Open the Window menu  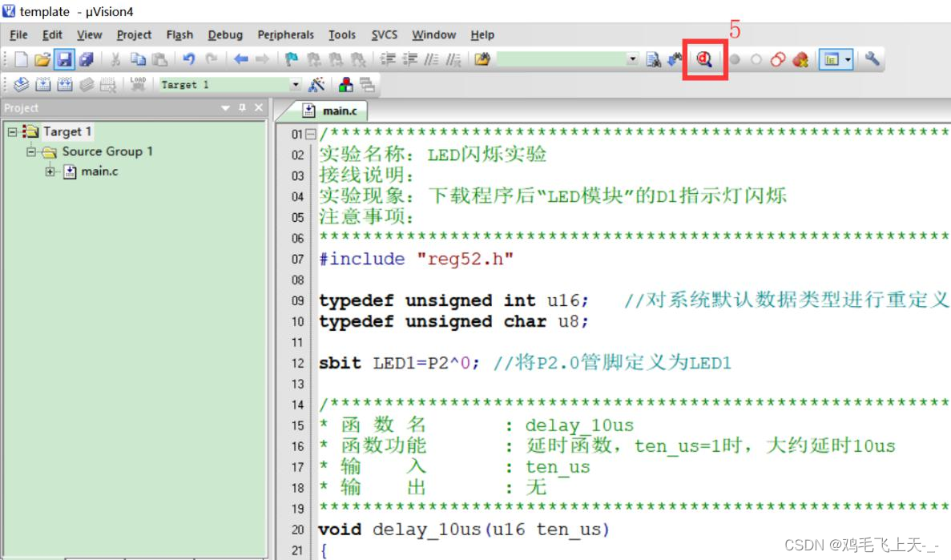pos(433,34)
